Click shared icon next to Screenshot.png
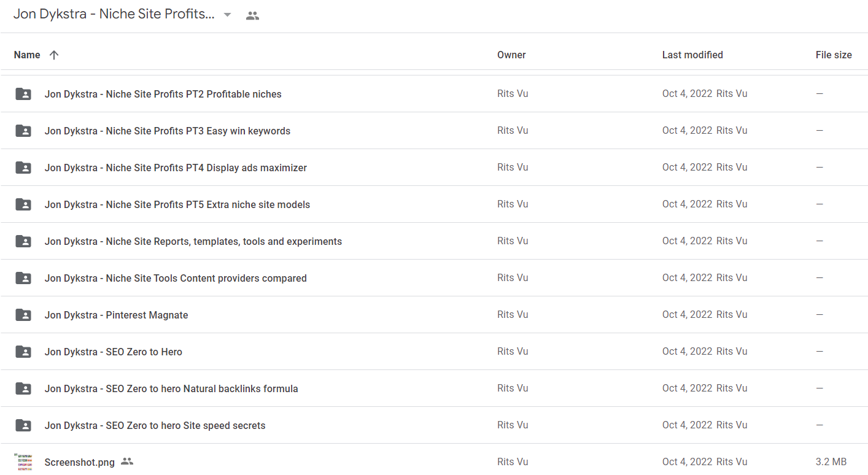868x475 pixels. click(x=127, y=461)
